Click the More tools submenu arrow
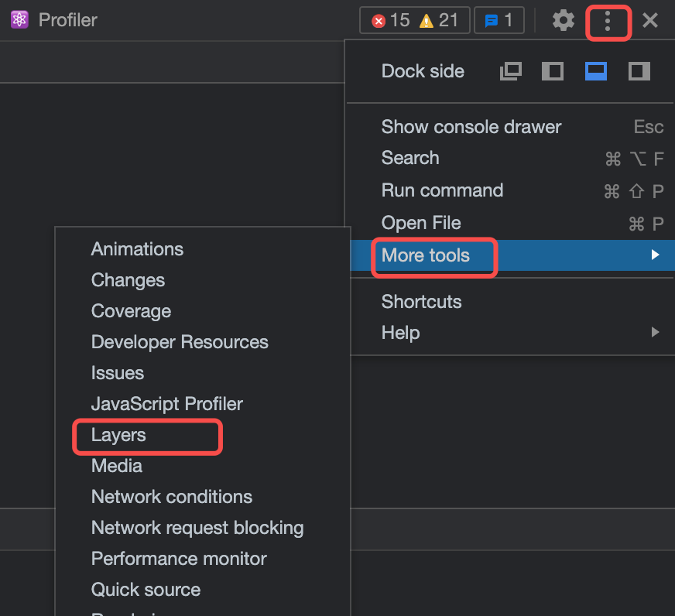The width and height of the screenshot is (675, 616). (655, 255)
